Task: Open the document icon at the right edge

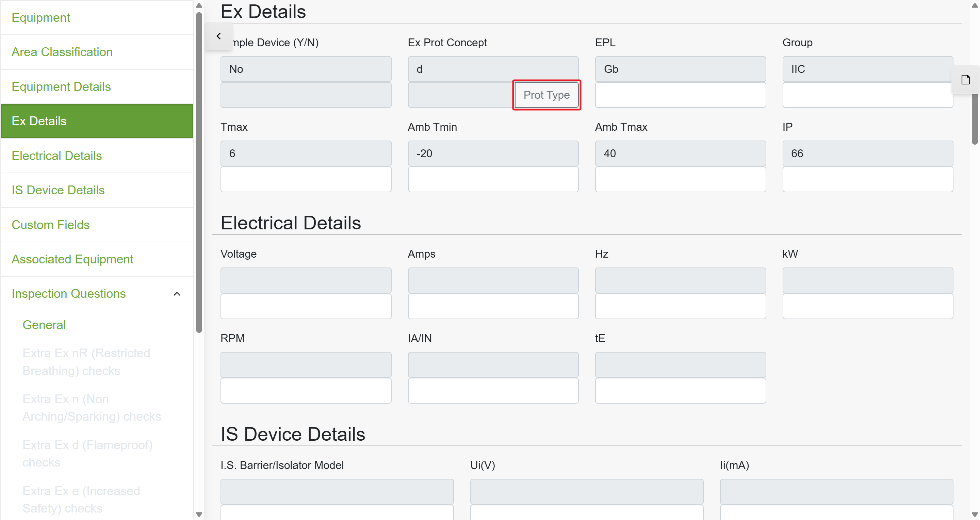Action: (966, 80)
